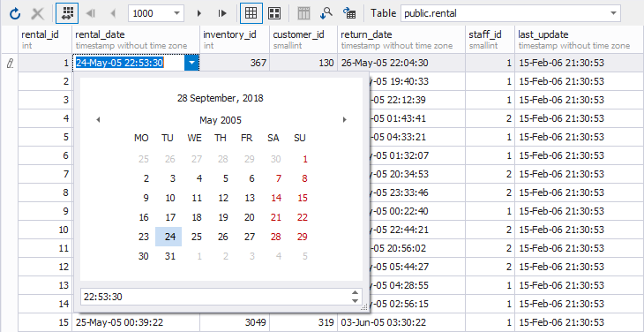The height and width of the screenshot is (332, 644).
Task: Refresh the data grid
Action: [15, 13]
